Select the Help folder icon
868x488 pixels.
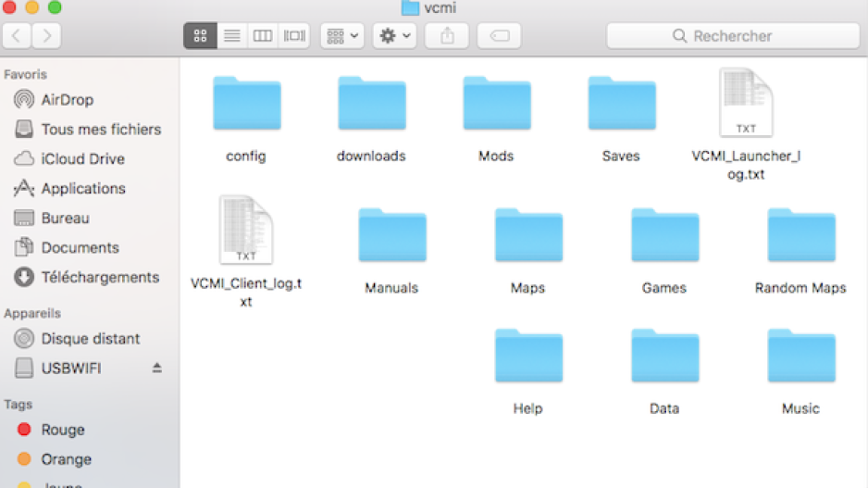coord(528,356)
